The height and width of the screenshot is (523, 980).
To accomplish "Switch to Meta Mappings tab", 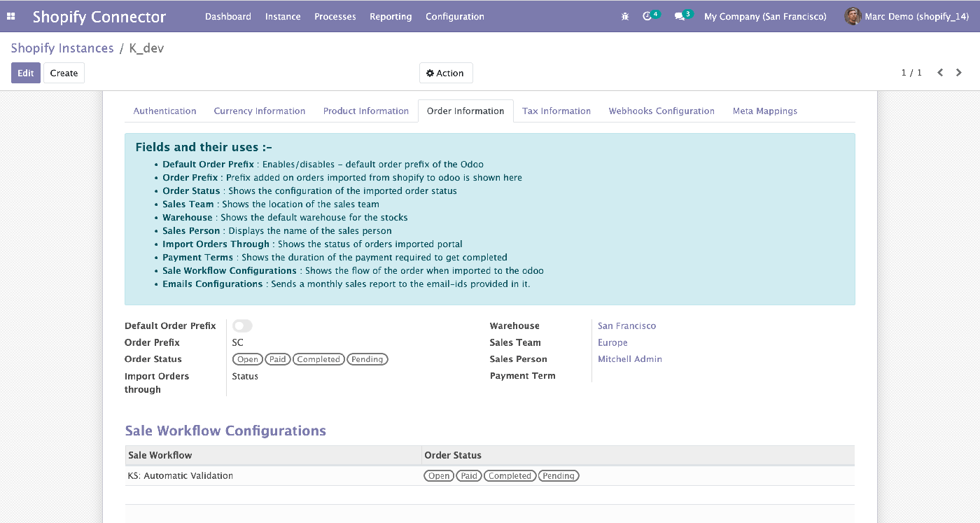I will (x=765, y=111).
